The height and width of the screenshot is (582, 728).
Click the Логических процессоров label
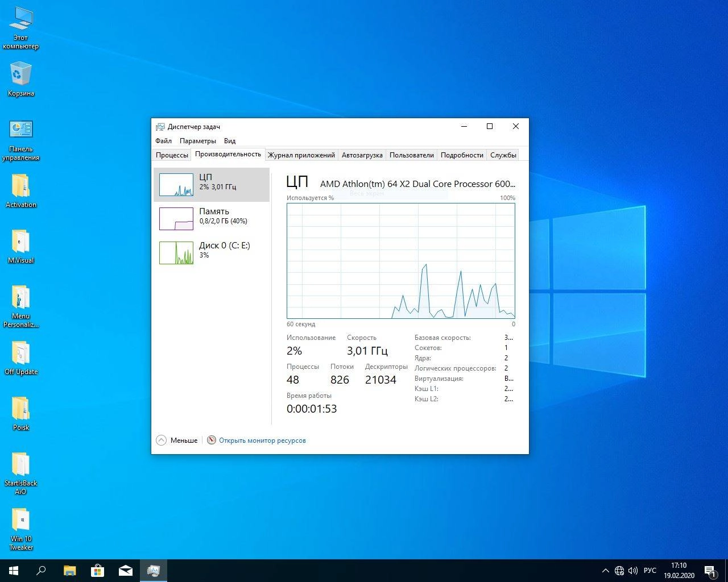coord(455,368)
